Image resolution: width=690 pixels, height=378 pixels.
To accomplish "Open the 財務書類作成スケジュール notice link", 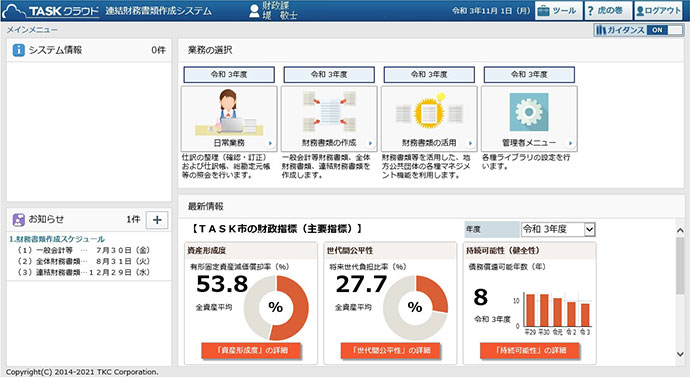I will [x=57, y=239].
